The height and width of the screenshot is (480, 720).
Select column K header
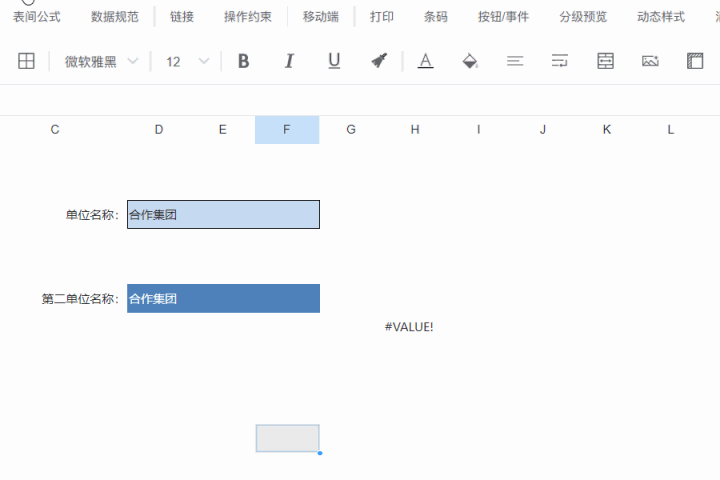[607, 130]
